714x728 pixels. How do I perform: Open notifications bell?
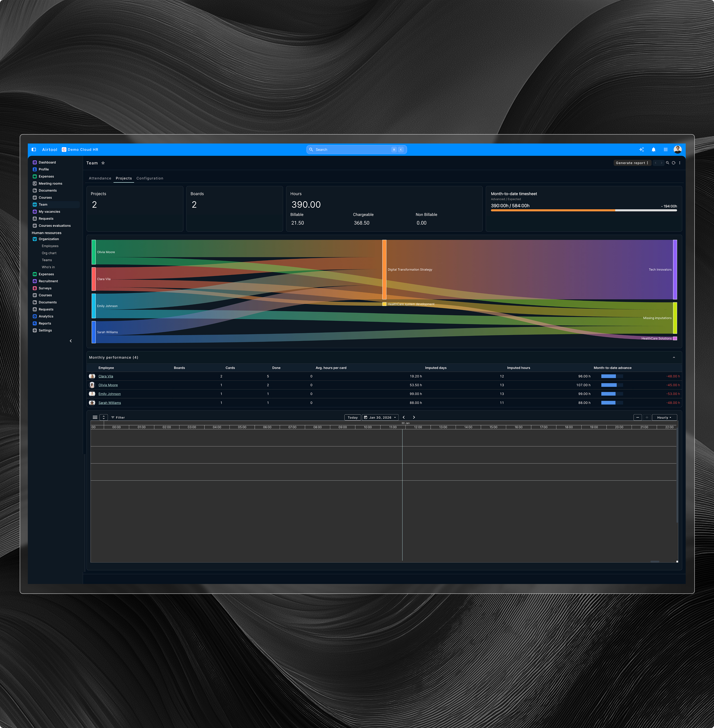[x=653, y=150]
